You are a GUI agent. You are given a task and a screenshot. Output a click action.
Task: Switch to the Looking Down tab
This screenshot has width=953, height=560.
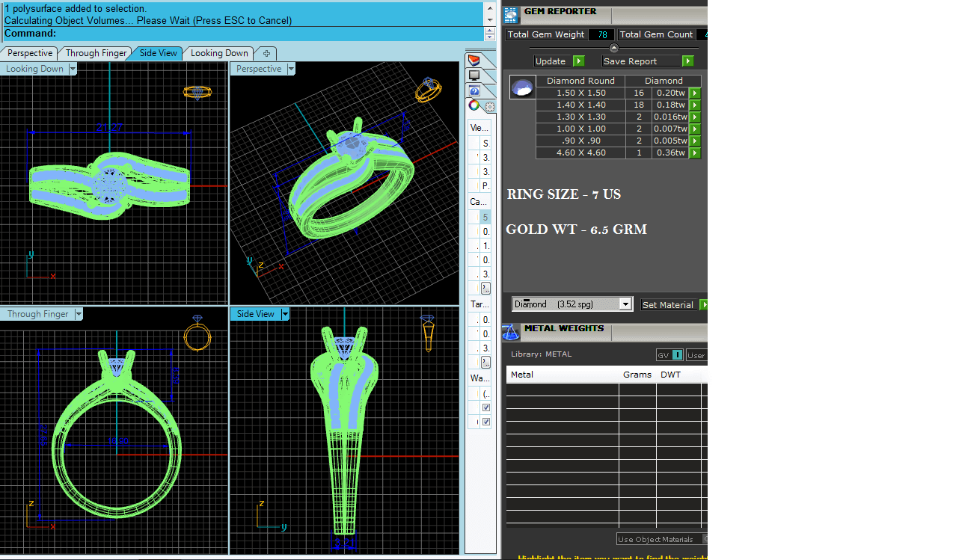[218, 53]
